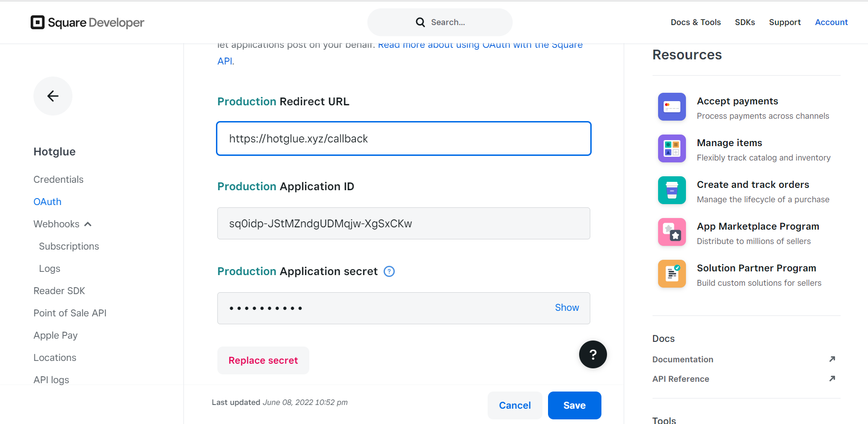
Task: Click the Square Developer logo
Action: coord(87,22)
